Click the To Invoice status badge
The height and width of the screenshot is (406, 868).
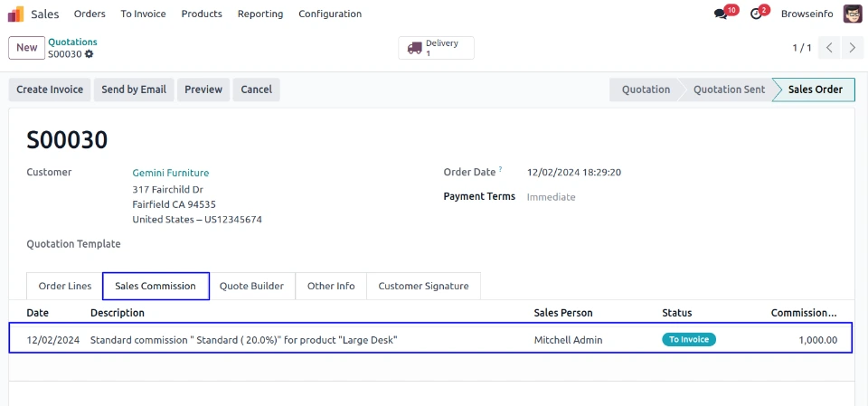coord(689,340)
